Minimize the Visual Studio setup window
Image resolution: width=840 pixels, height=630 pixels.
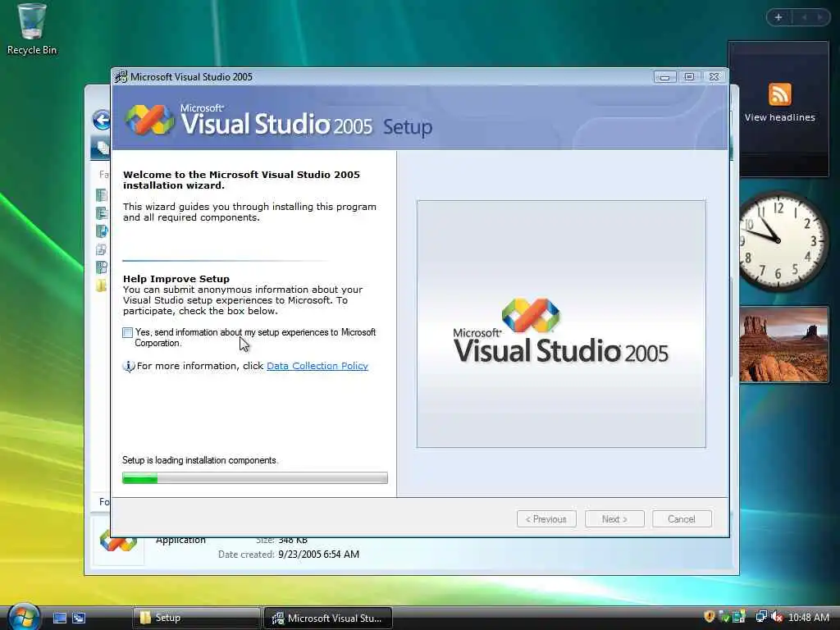click(x=664, y=77)
